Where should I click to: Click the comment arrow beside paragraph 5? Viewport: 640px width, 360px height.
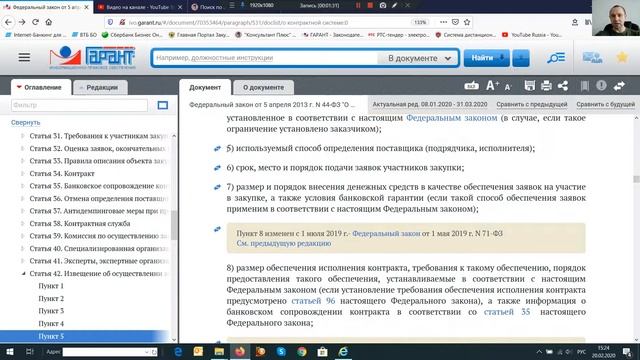[217, 149]
